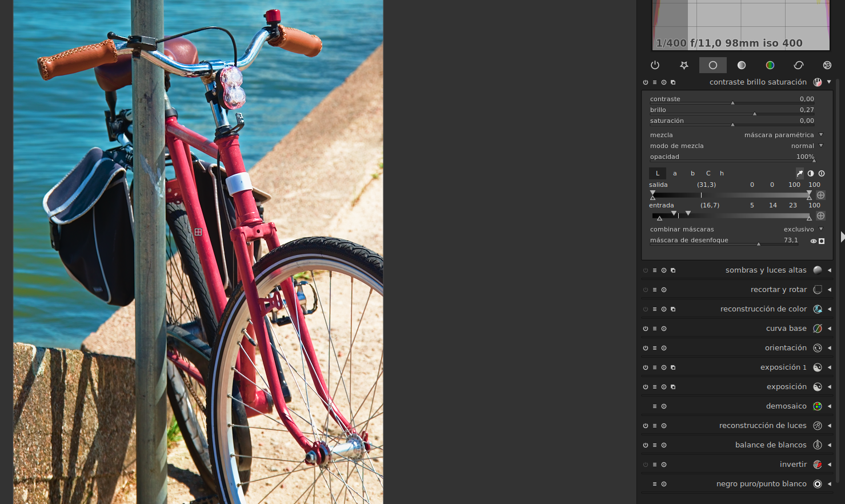Reset the exposición module parameters
Image resolution: width=845 pixels, height=504 pixels.
[664, 387]
